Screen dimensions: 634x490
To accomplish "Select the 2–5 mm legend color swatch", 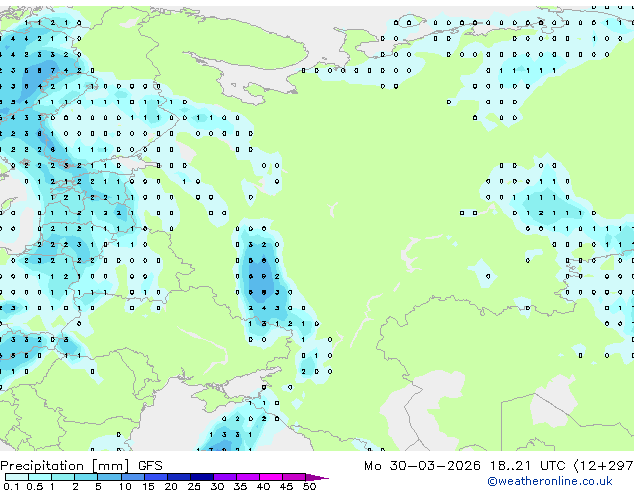I will point(86,477).
